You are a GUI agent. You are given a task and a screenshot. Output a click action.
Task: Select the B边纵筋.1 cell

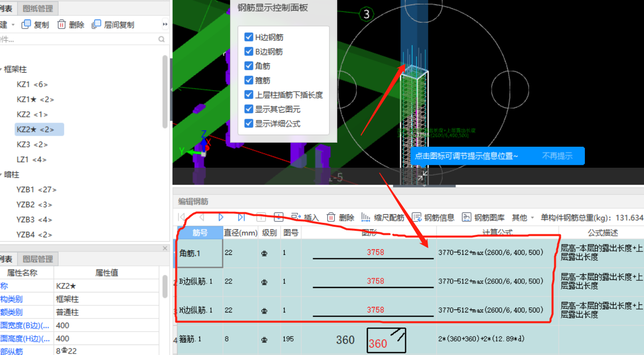[x=200, y=281]
